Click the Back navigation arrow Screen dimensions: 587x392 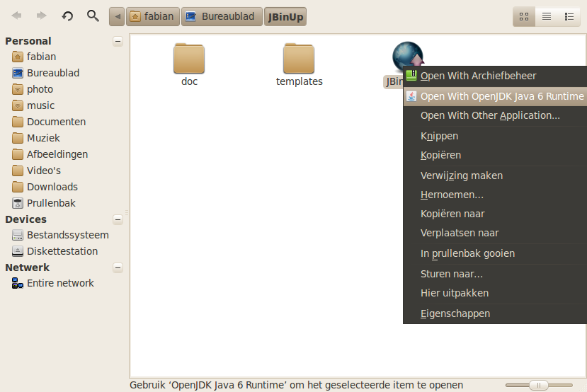tap(16, 16)
